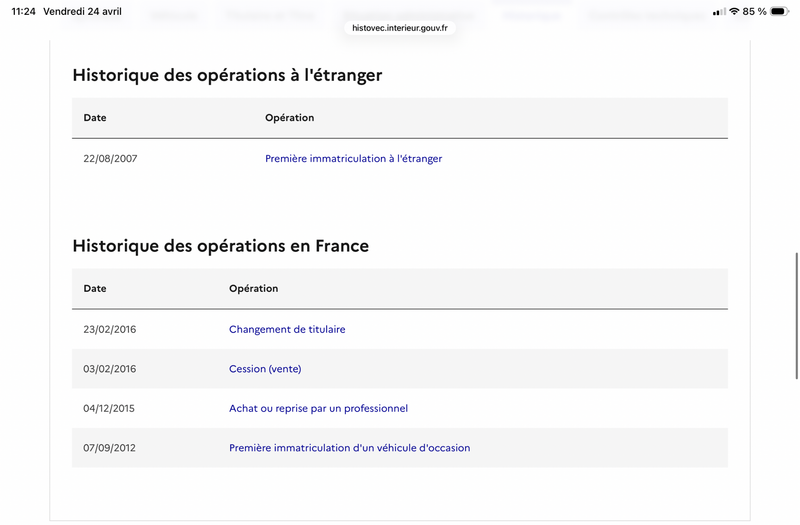Viewport: 800px width, 525px height.
Task: Click the page vertical scrollbar thumb
Action: (x=796, y=316)
